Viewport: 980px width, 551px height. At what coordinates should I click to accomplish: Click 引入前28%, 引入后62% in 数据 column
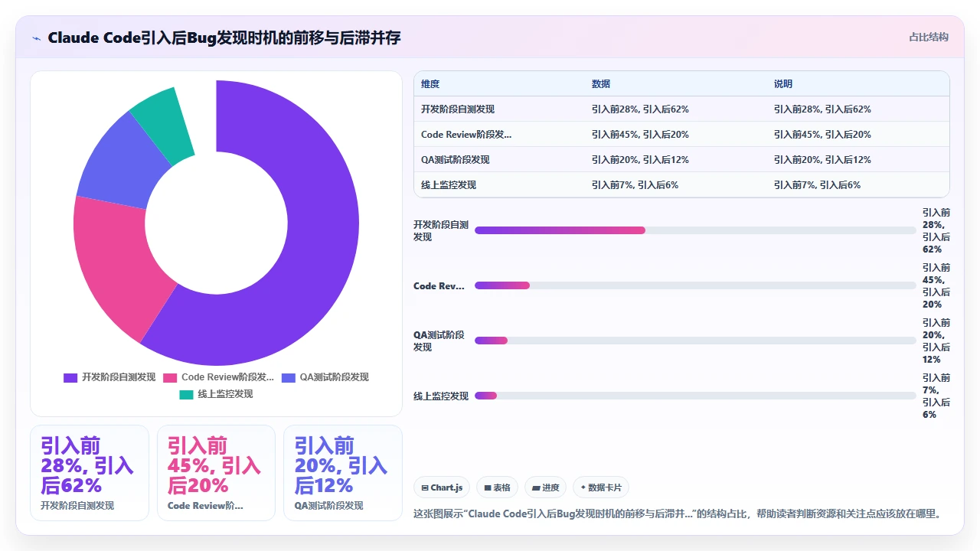640,109
